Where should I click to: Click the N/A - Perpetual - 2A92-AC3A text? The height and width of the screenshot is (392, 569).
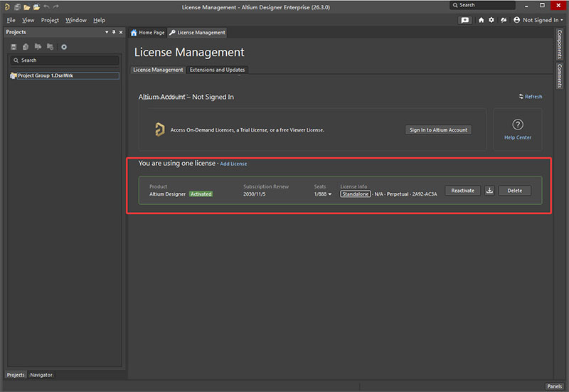[x=405, y=194]
